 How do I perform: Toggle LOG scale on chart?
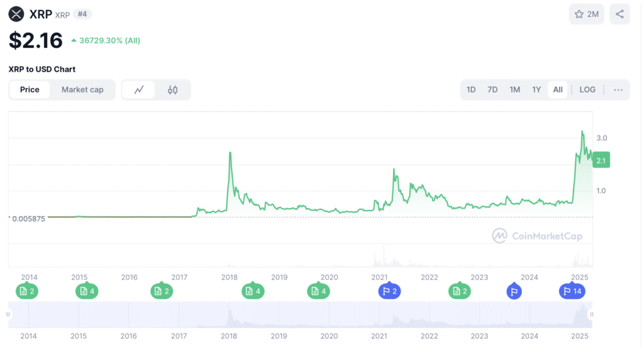tap(587, 89)
